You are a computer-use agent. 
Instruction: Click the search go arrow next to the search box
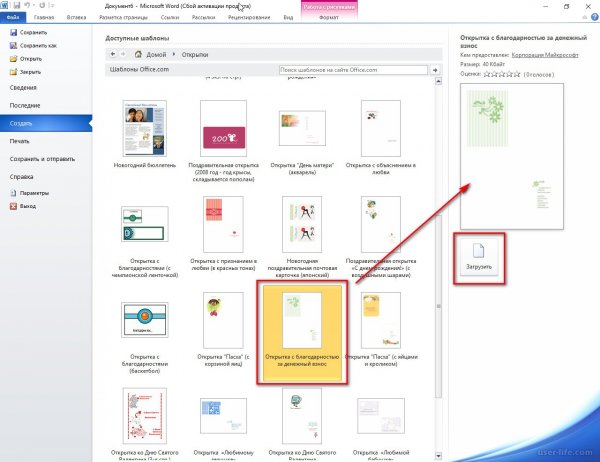pos(435,71)
